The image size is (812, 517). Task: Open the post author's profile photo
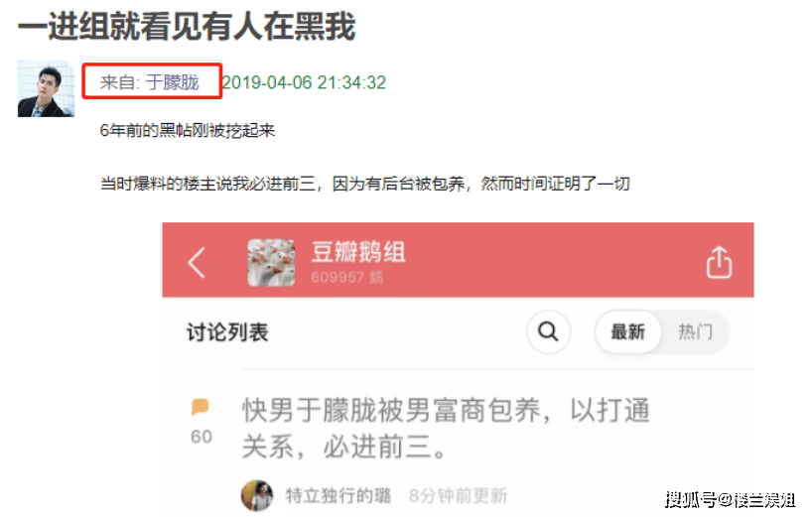point(46,88)
